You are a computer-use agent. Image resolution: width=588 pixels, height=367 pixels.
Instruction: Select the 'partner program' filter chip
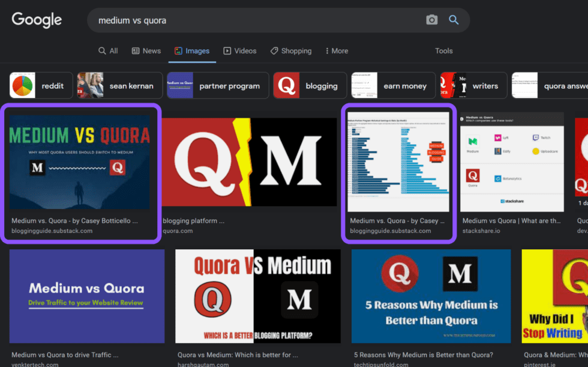[218, 85]
